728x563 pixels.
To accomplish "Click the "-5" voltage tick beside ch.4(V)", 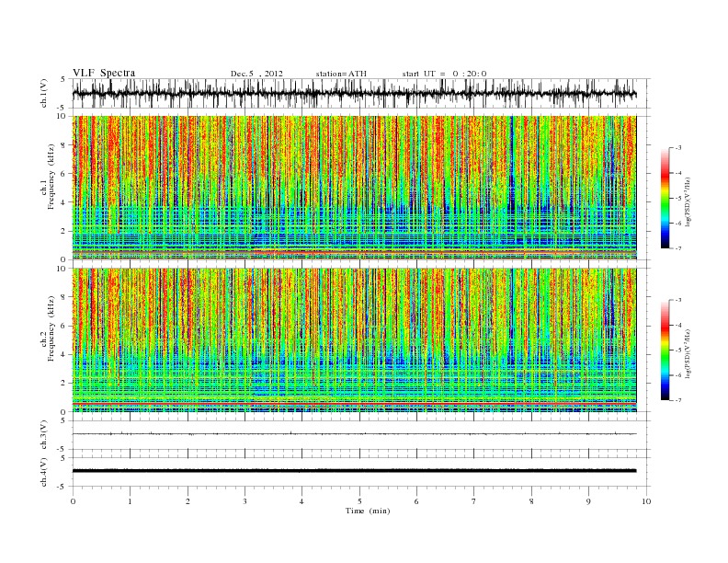I will pos(63,487).
